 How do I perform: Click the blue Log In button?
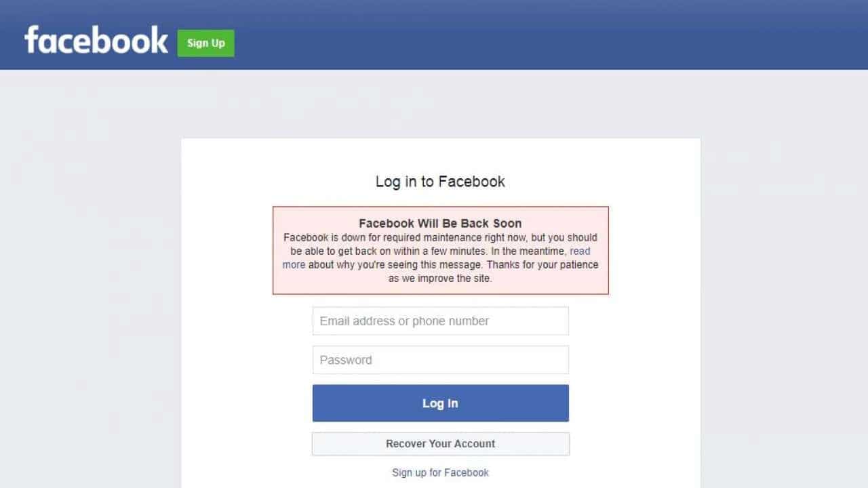tap(441, 403)
